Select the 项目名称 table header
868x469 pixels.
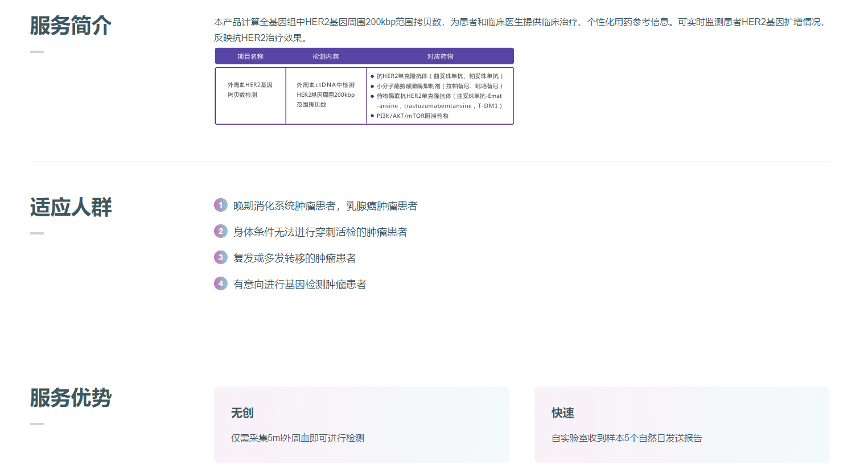(250, 56)
